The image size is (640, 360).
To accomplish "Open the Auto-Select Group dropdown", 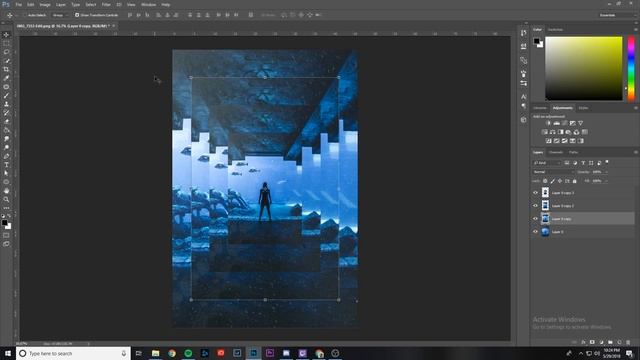I will click(60, 15).
